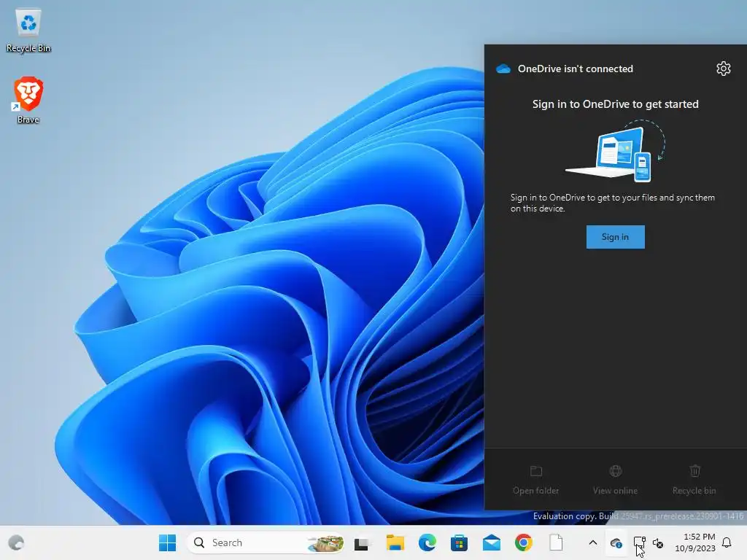The height and width of the screenshot is (560, 747).
Task: Click the laptop and phone sync illustration
Action: [x=615, y=151]
